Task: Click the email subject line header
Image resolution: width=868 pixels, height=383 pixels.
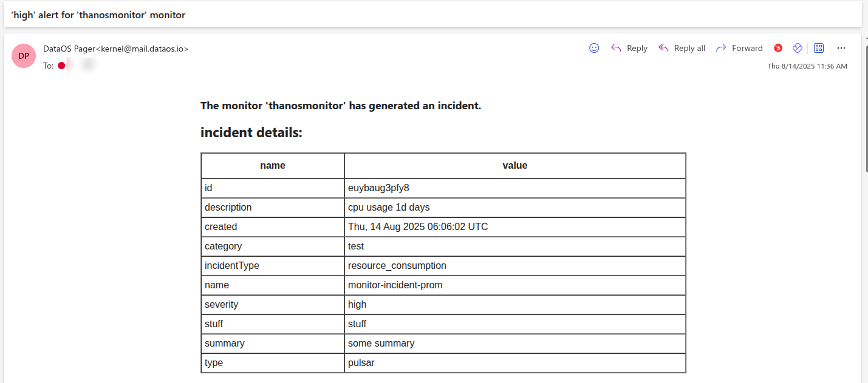Action: click(x=98, y=15)
